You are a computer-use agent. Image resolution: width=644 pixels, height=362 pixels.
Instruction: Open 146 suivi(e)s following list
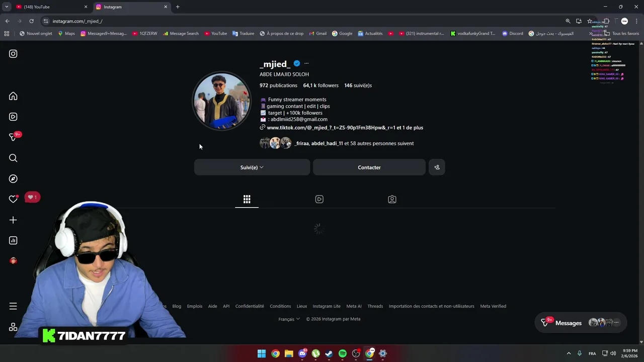coord(358,85)
